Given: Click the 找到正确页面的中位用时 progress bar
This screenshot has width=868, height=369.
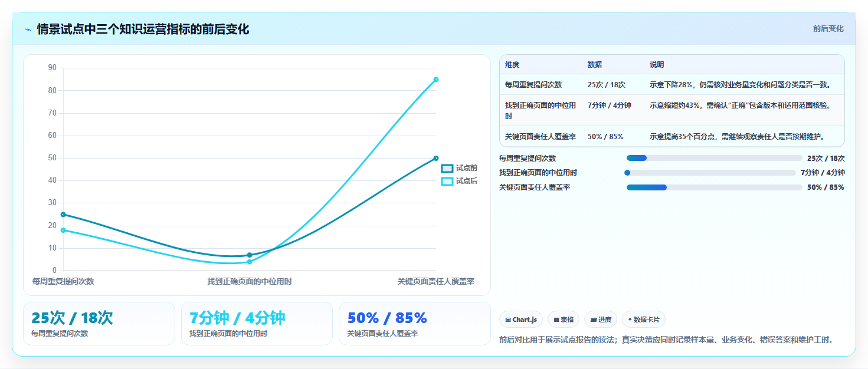Looking at the screenshot, I should coord(710,173).
